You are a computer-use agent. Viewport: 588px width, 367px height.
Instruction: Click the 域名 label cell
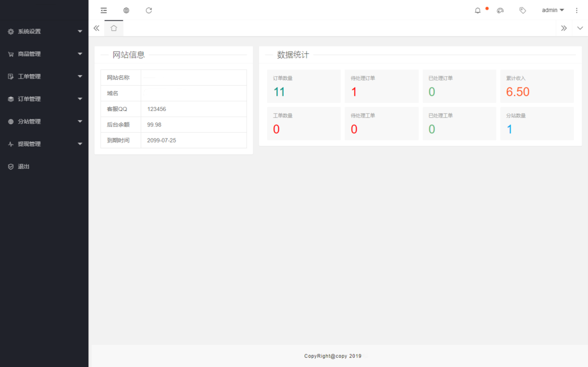pyautogui.click(x=121, y=94)
